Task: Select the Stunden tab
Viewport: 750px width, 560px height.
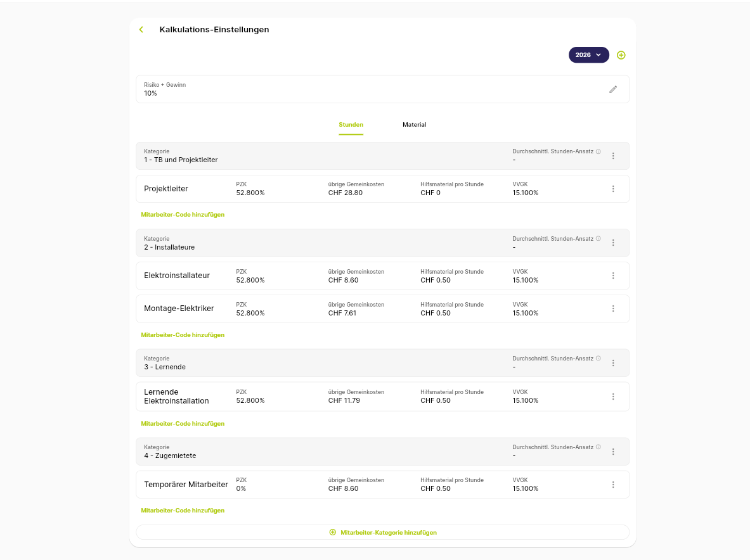Action: point(351,125)
